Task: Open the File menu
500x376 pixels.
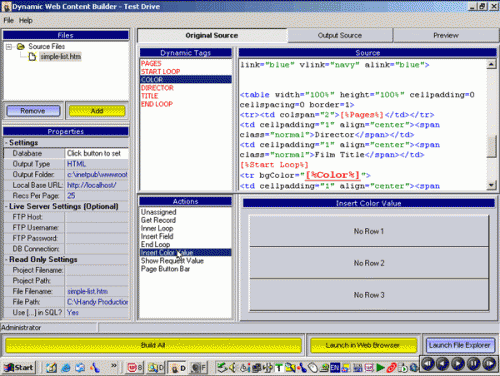Action: pos(8,21)
